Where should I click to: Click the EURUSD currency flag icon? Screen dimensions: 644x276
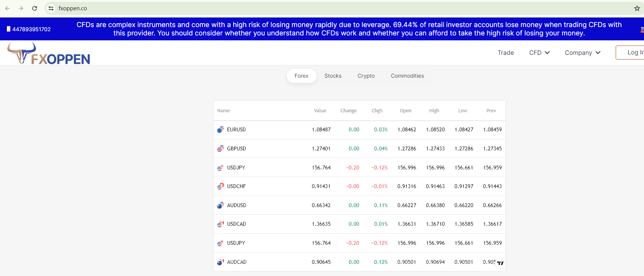click(220, 130)
